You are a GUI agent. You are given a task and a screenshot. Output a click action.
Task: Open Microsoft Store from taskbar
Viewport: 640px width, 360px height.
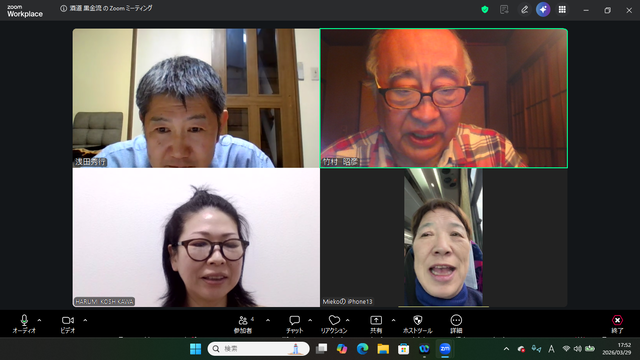point(404,349)
